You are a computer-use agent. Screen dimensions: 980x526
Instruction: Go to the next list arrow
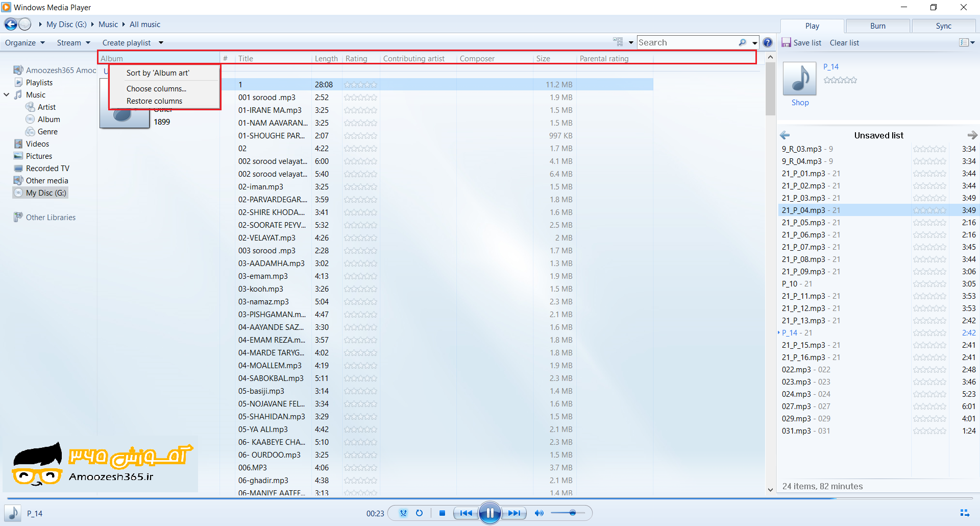point(972,135)
